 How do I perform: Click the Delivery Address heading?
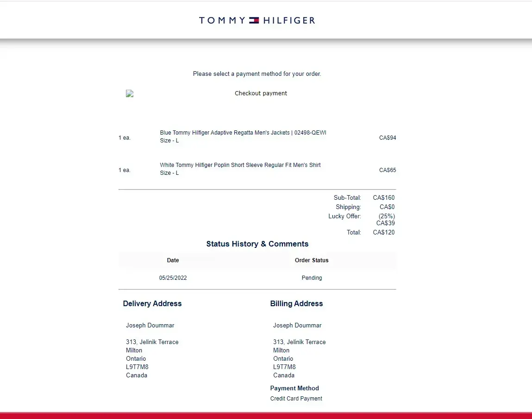click(x=152, y=303)
